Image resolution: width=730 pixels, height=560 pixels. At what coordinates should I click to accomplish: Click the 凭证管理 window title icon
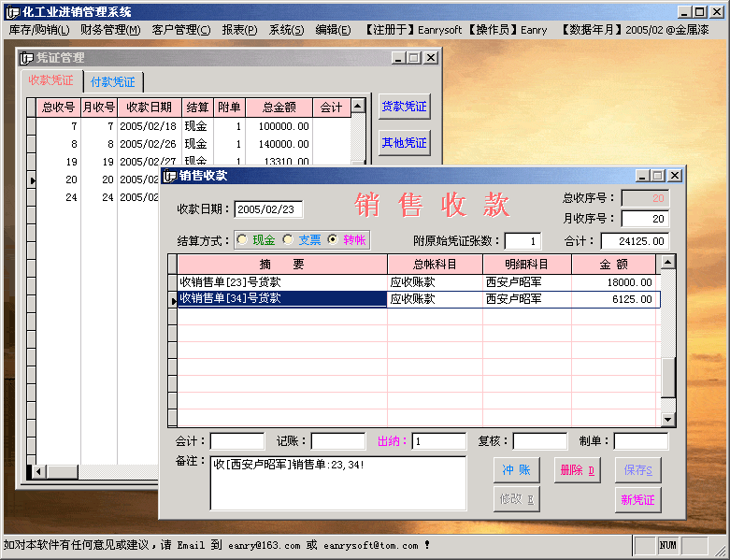tap(26, 58)
